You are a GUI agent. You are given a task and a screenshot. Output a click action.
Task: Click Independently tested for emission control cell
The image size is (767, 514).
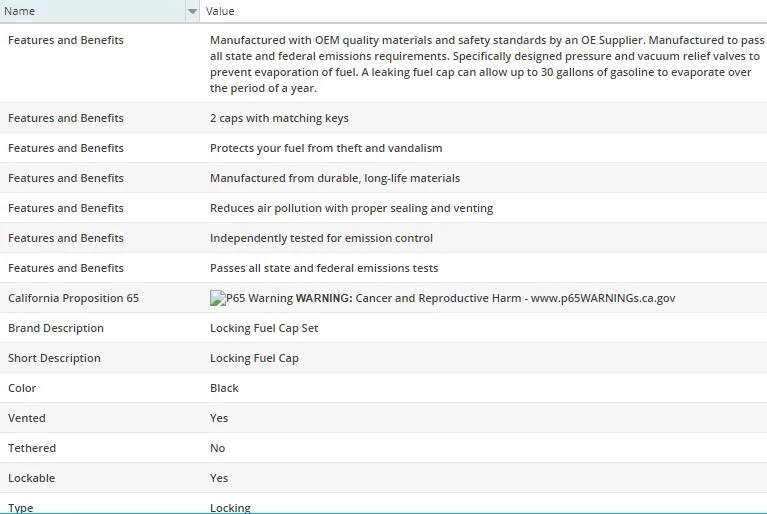click(x=321, y=238)
